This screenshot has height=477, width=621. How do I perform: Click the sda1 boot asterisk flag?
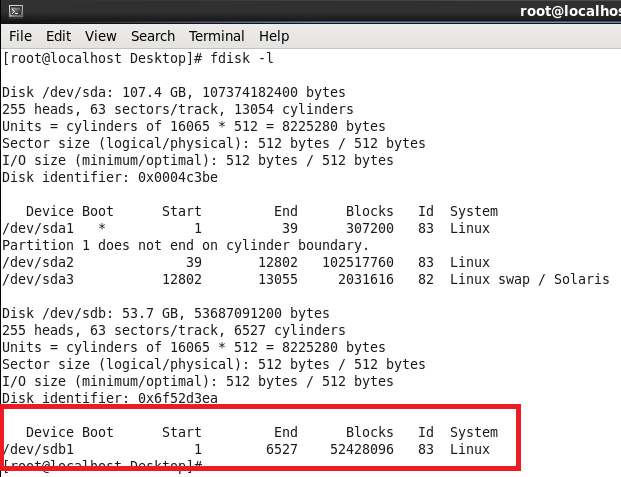pyautogui.click(x=102, y=227)
